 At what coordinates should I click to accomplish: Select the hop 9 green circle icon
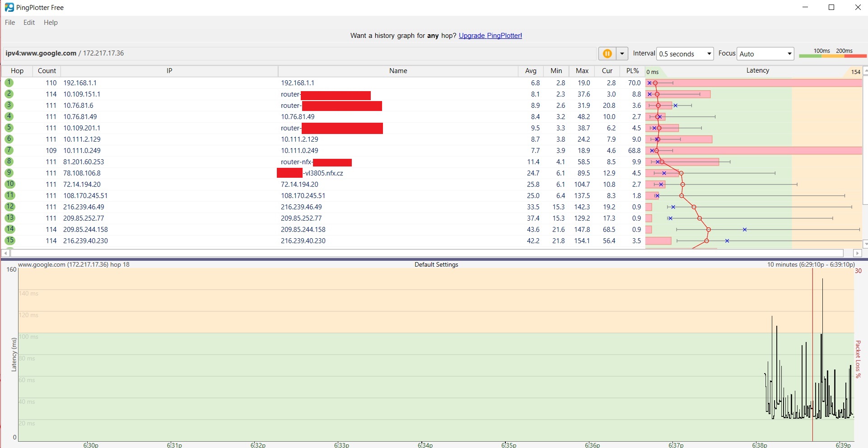click(x=9, y=173)
